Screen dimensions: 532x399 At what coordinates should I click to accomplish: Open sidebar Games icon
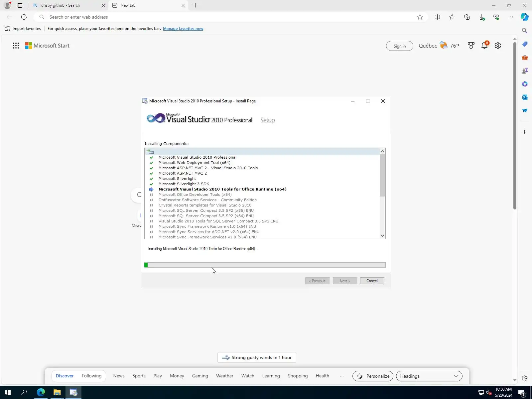(525, 70)
